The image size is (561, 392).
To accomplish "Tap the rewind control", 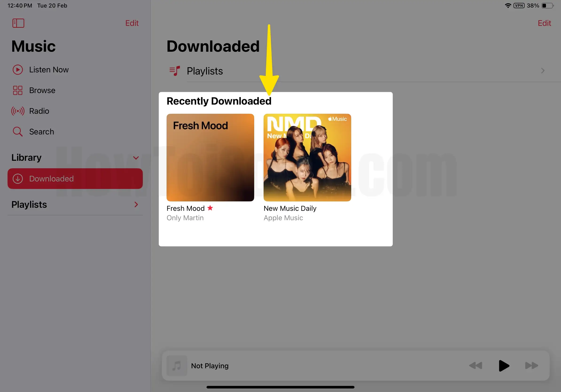I will click(475, 366).
